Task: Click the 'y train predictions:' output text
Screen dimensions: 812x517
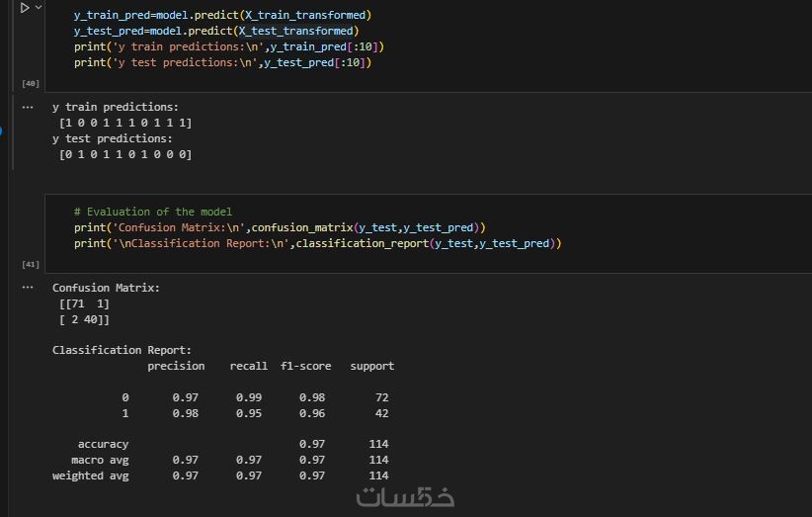Action: pyautogui.click(x=116, y=107)
